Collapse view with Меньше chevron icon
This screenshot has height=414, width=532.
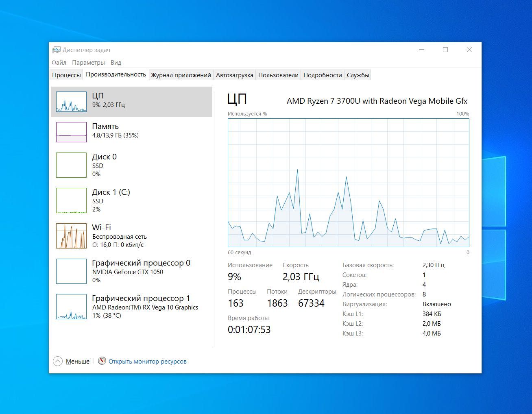[58, 361]
